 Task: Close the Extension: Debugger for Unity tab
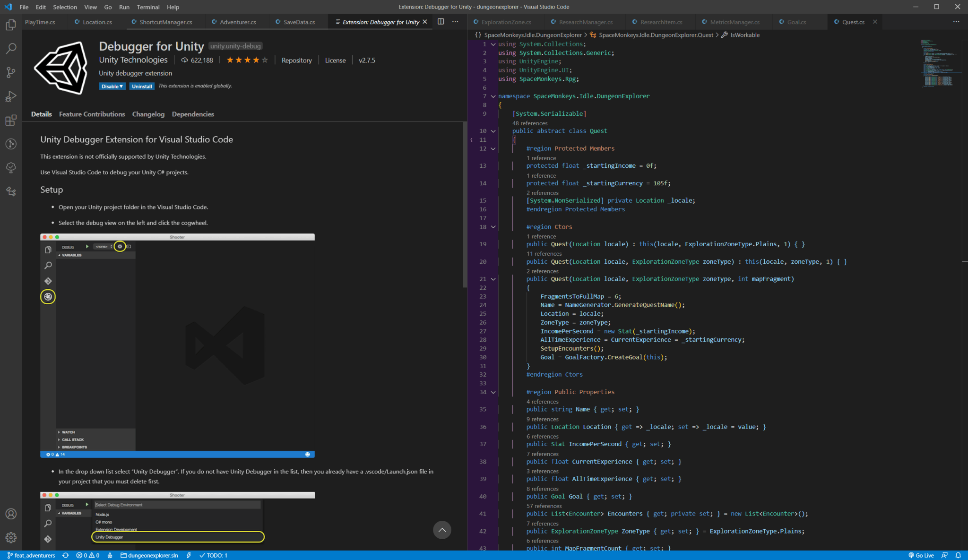tap(425, 22)
